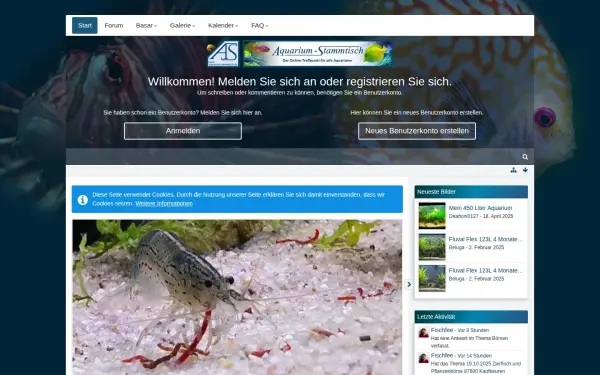Screen dimensions: 600x375
Task: Open the sitemap icon below the search bar
Action: coord(514,170)
